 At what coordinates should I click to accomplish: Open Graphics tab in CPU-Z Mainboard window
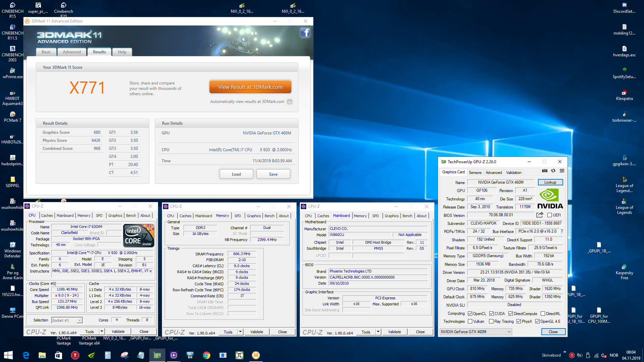tap(391, 216)
